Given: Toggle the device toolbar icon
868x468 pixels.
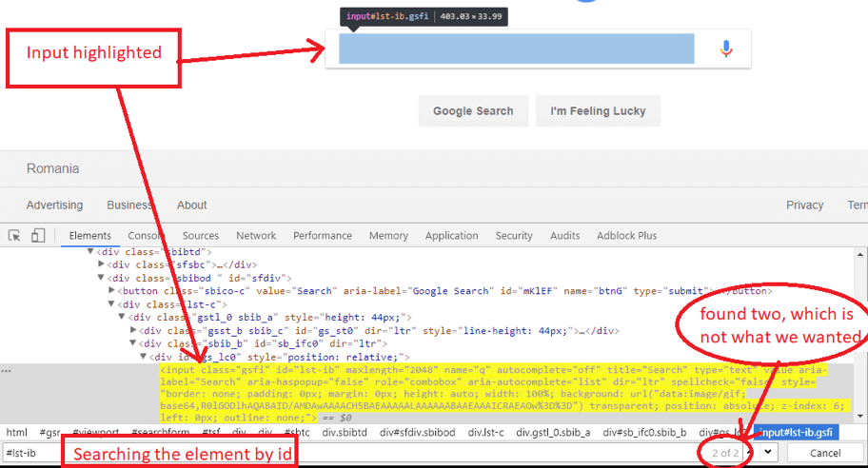Looking at the screenshot, I should click(38, 236).
